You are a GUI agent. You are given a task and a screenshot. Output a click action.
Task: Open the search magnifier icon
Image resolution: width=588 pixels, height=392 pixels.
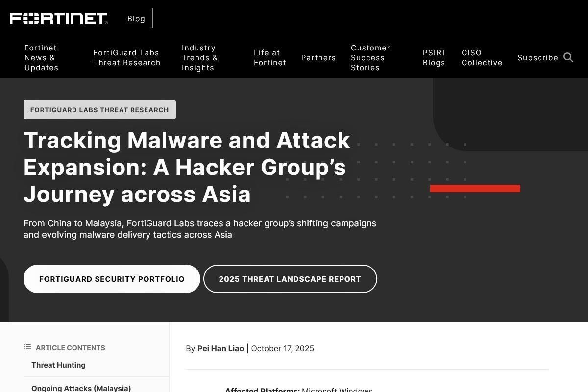point(568,58)
